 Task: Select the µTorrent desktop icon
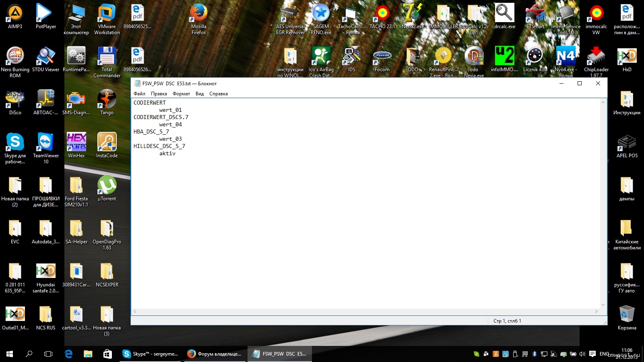[x=107, y=185]
